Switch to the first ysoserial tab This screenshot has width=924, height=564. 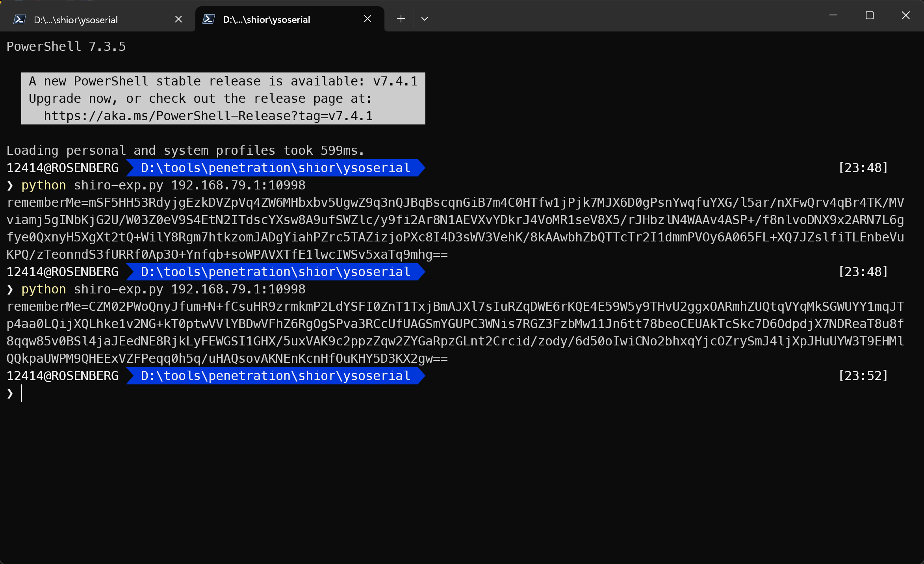point(76,20)
